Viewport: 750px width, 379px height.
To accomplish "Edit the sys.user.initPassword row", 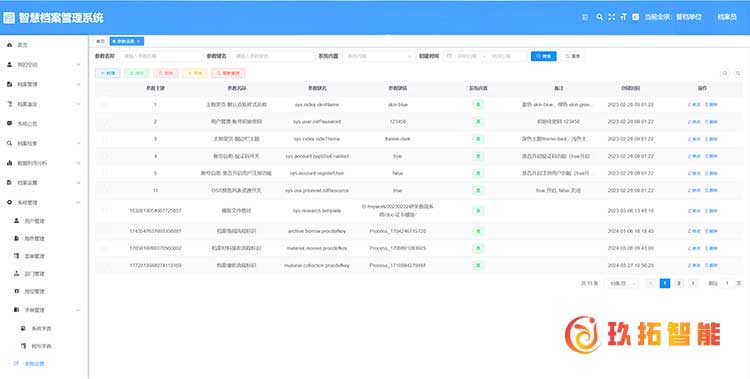I will point(694,122).
